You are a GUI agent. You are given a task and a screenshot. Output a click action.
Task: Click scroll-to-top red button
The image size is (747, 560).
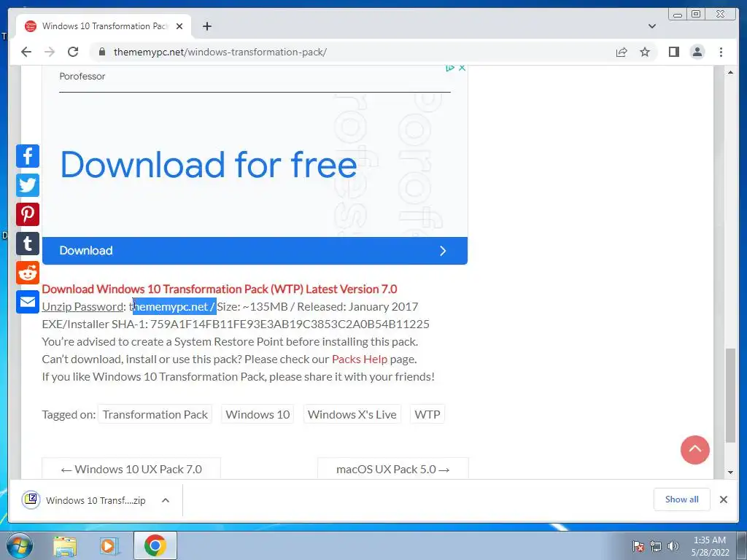695,450
